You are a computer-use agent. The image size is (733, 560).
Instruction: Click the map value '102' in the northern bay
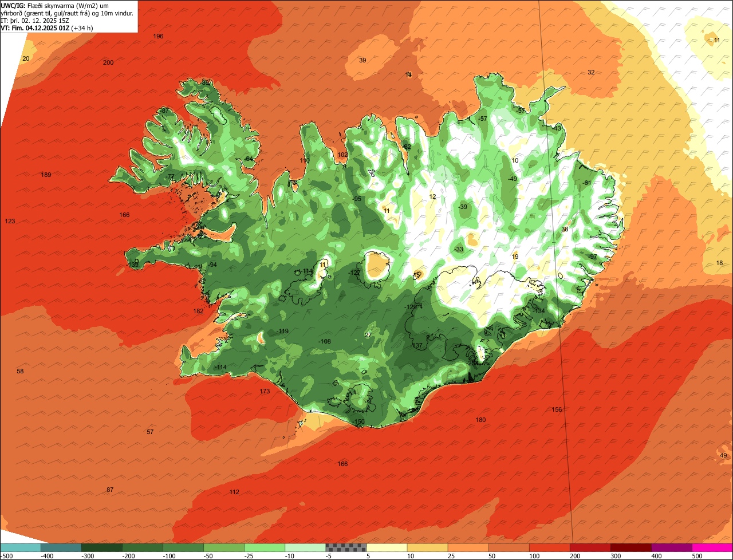pyautogui.click(x=342, y=155)
